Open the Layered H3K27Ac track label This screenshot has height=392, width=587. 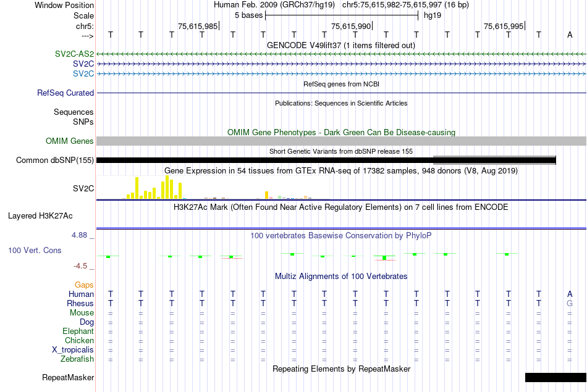point(40,216)
